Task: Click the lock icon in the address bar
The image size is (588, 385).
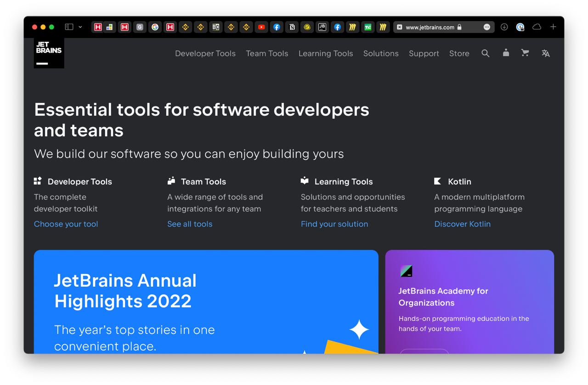Action: coord(459,27)
